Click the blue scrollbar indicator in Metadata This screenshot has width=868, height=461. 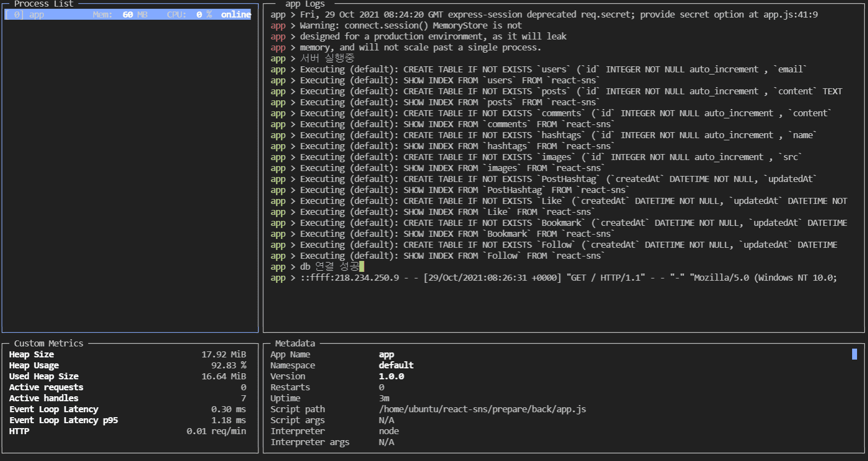pos(854,354)
